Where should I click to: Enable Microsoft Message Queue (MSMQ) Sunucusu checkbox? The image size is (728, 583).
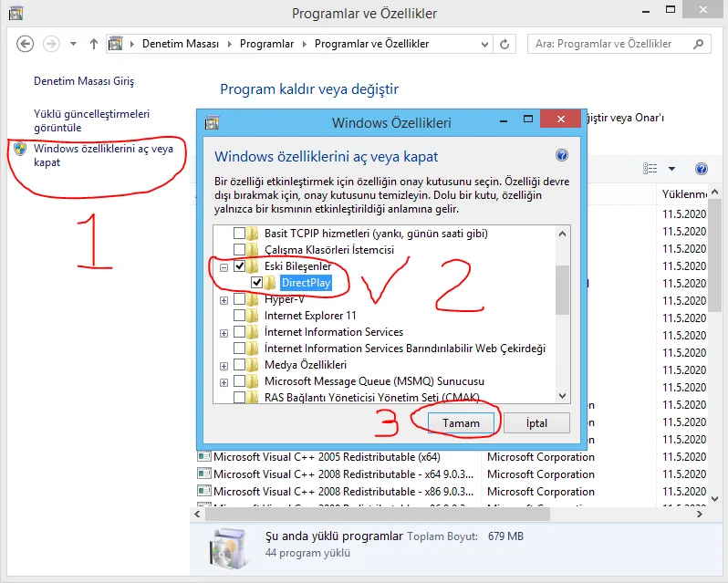pos(240,381)
